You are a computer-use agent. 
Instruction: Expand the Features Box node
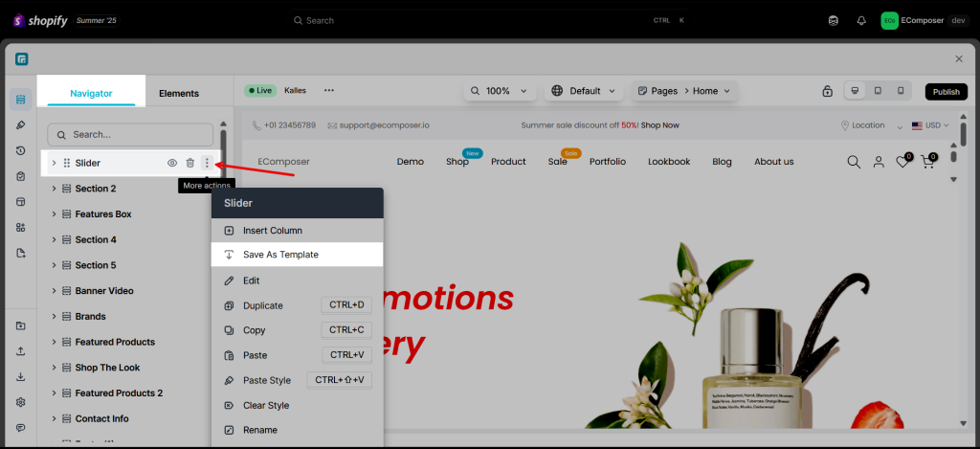[54, 213]
